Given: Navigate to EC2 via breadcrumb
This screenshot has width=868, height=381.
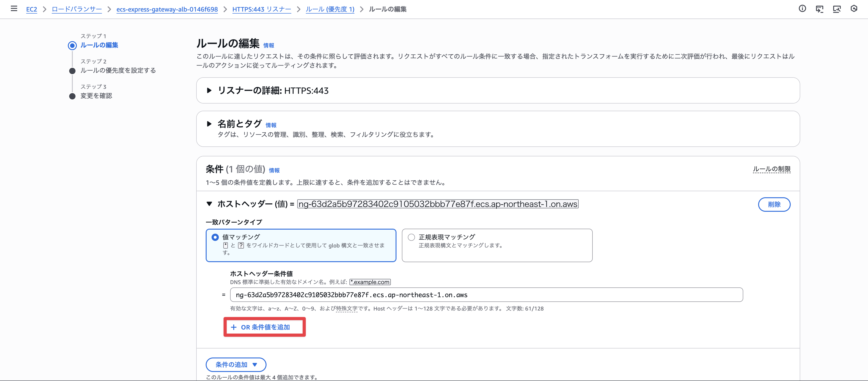Looking at the screenshot, I should (x=32, y=9).
